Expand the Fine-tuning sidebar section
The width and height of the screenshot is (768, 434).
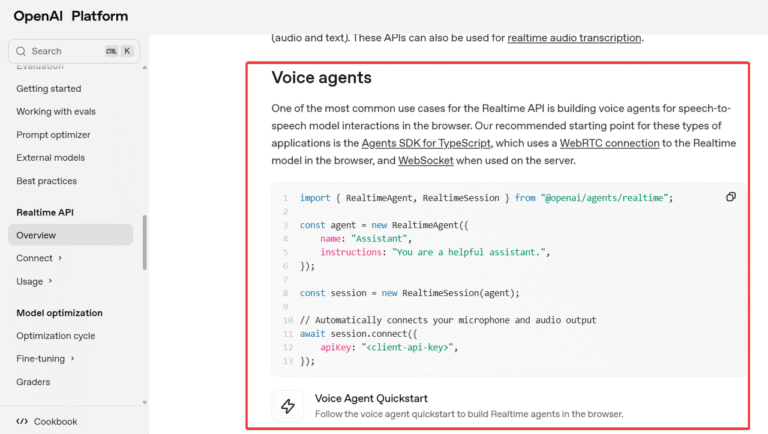(x=72, y=359)
